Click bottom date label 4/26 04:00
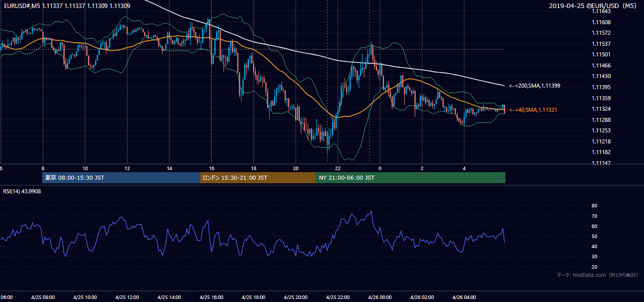The width and height of the screenshot is (644, 302). click(x=464, y=297)
